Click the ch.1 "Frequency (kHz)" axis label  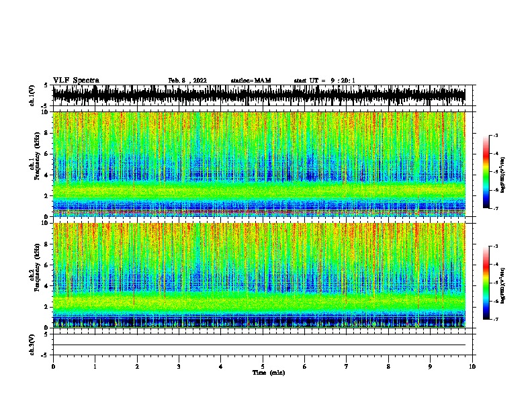(x=37, y=156)
